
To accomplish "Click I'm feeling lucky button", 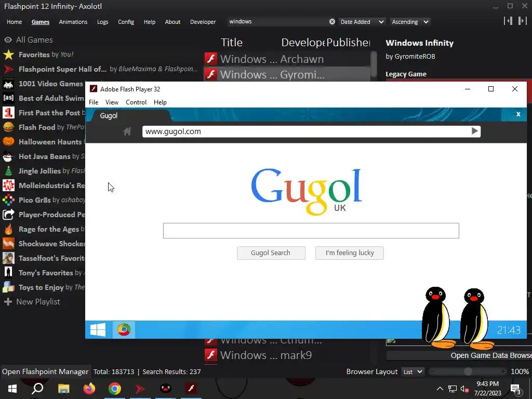I will [350, 253].
